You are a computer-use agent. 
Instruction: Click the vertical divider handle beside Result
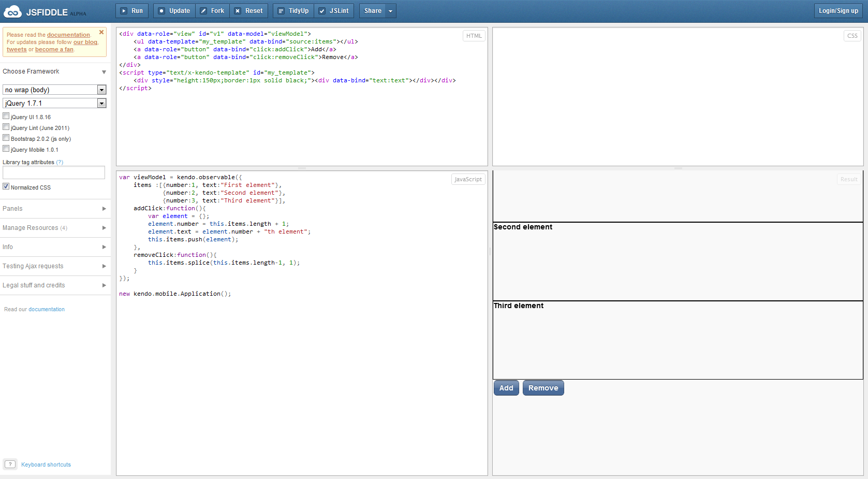(x=490, y=252)
